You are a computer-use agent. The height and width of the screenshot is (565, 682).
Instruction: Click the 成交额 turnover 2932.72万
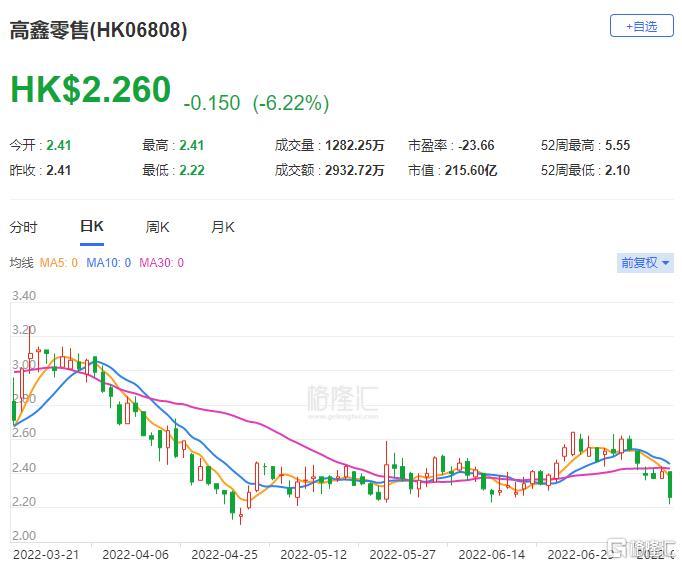coord(354,170)
